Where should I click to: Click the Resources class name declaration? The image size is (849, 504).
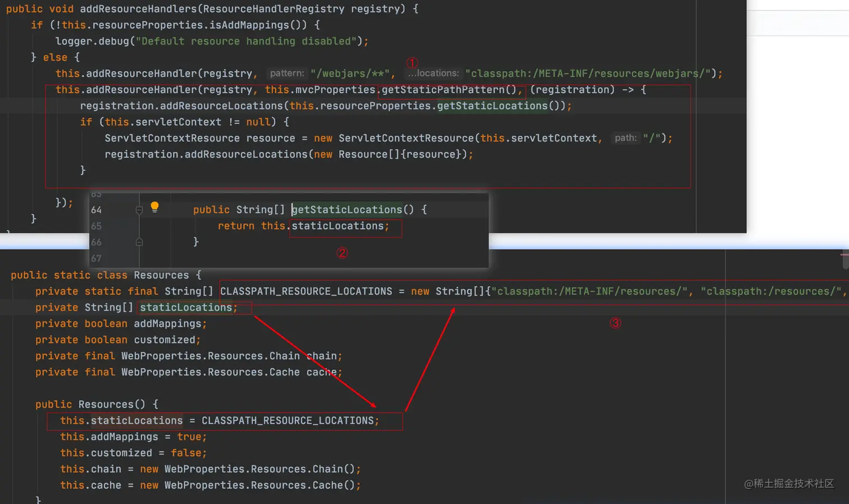coord(161,276)
